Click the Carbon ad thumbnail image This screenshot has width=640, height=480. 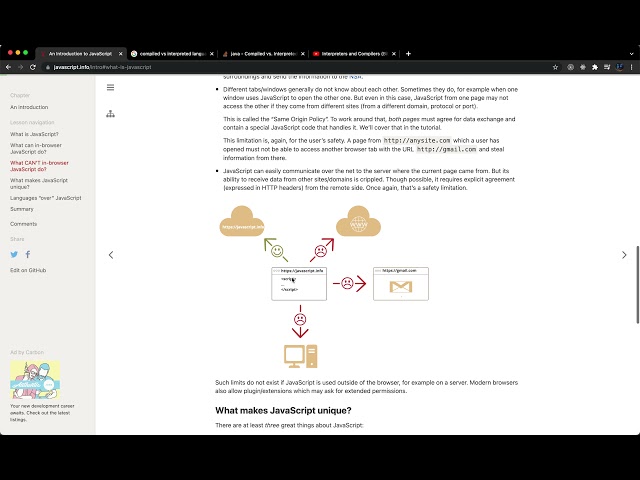click(x=35, y=380)
